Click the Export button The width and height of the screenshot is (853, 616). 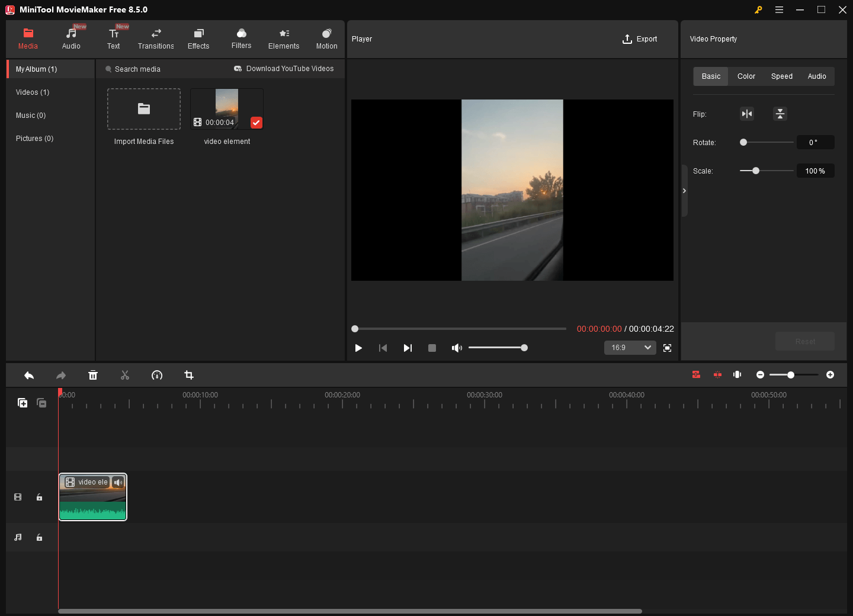[x=640, y=39]
